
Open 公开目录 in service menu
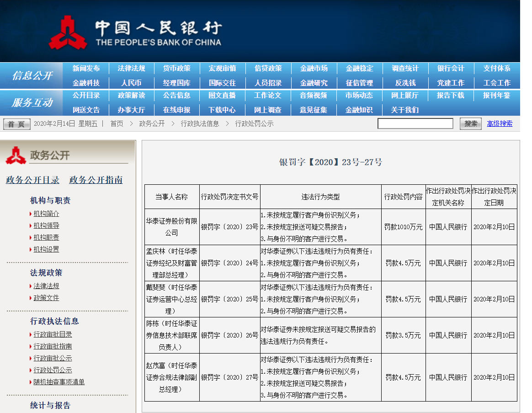point(86,96)
